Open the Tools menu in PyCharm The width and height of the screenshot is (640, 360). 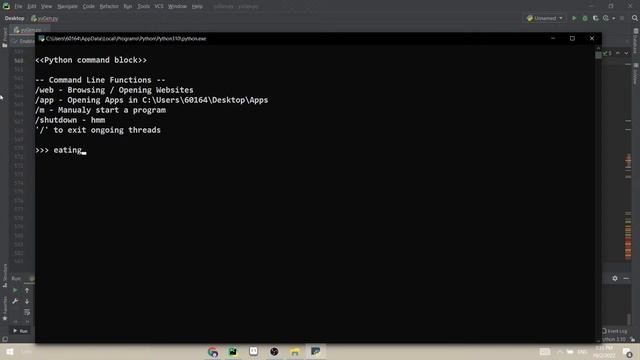point(143,6)
